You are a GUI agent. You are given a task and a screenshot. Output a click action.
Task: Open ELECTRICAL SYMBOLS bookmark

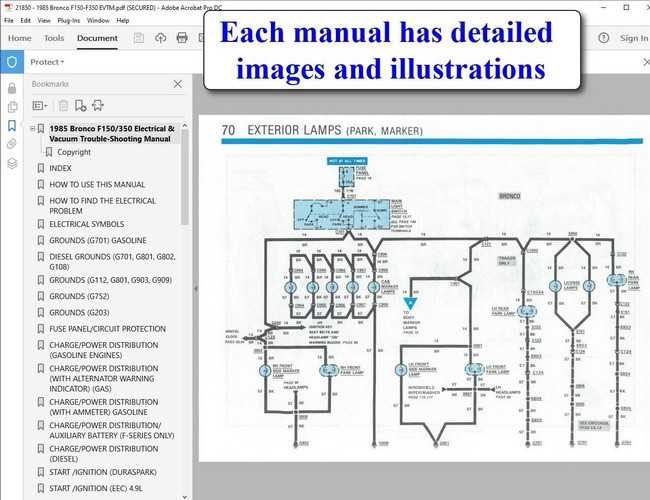coord(87,224)
